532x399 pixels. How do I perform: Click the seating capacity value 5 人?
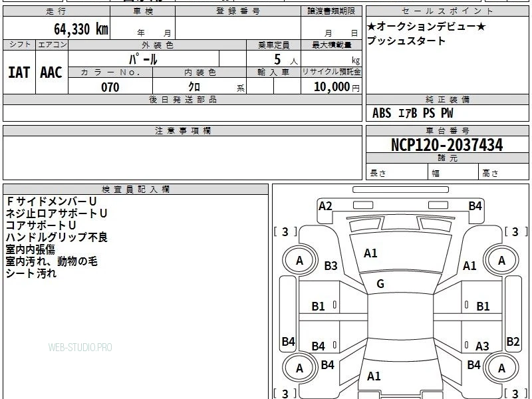click(285, 60)
